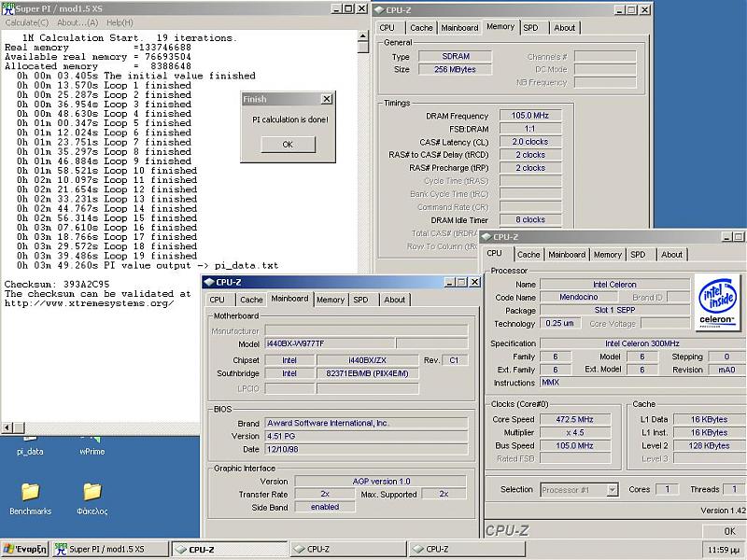Switch to Super PI / mod1.5 XS taskbar button
The image size is (747, 560).
point(110,549)
